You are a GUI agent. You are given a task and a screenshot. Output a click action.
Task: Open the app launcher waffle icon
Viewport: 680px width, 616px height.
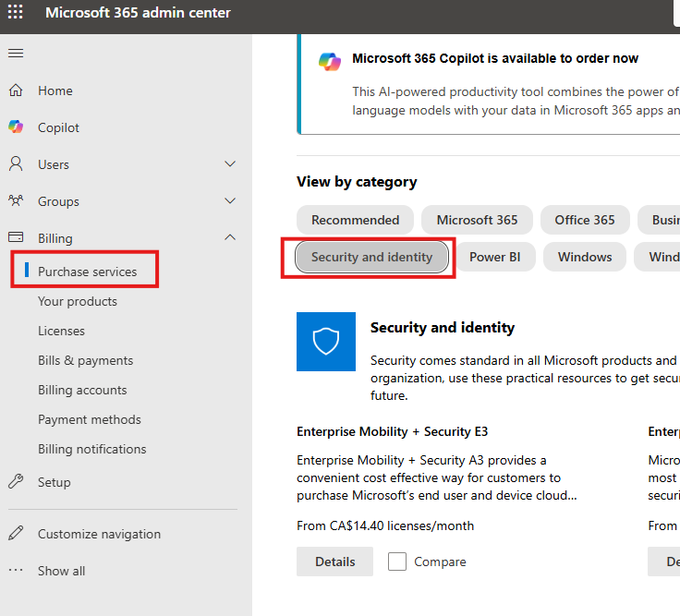click(16, 12)
